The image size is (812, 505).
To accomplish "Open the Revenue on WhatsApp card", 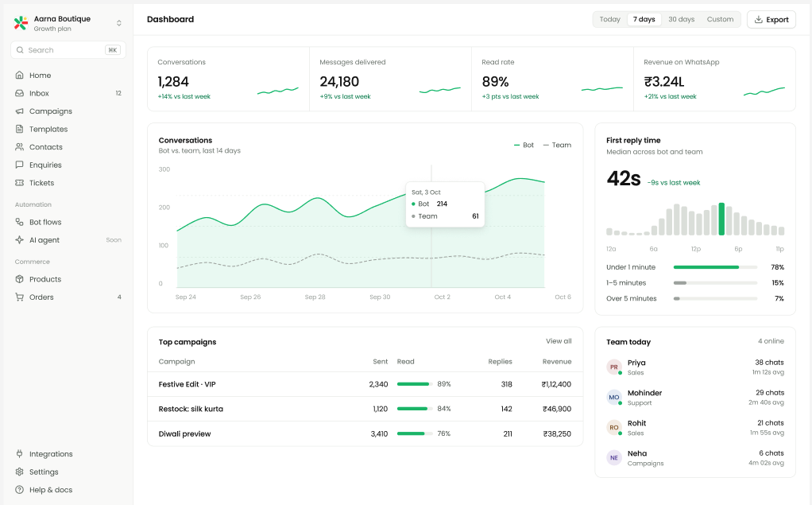I will click(714, 79).
